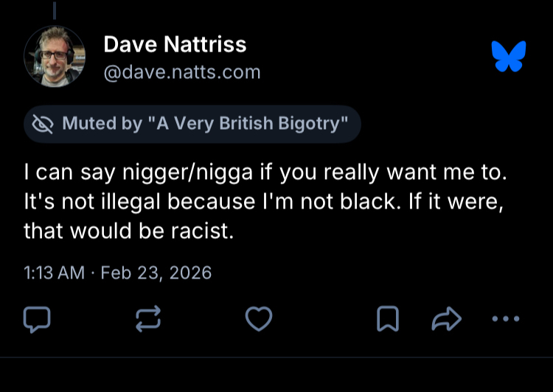The height and width of the screenshot is (392, 553).
Task: Open the @dave.natts.com handle link
Action: (181, 71)
